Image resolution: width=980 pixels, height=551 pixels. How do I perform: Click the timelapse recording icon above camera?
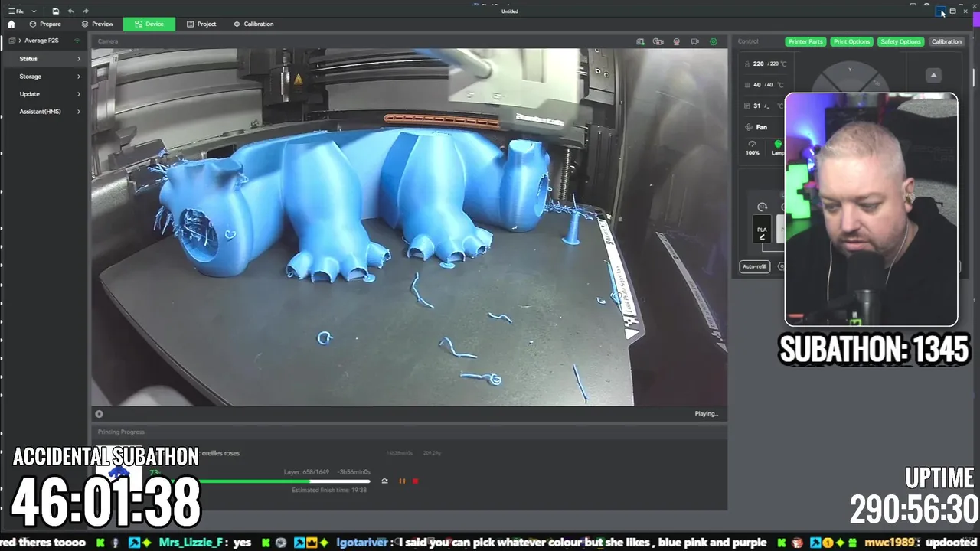coord(658,41)
